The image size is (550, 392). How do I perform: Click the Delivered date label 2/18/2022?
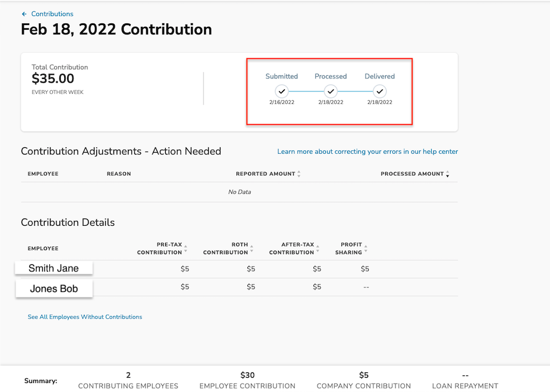click(379, 102)
